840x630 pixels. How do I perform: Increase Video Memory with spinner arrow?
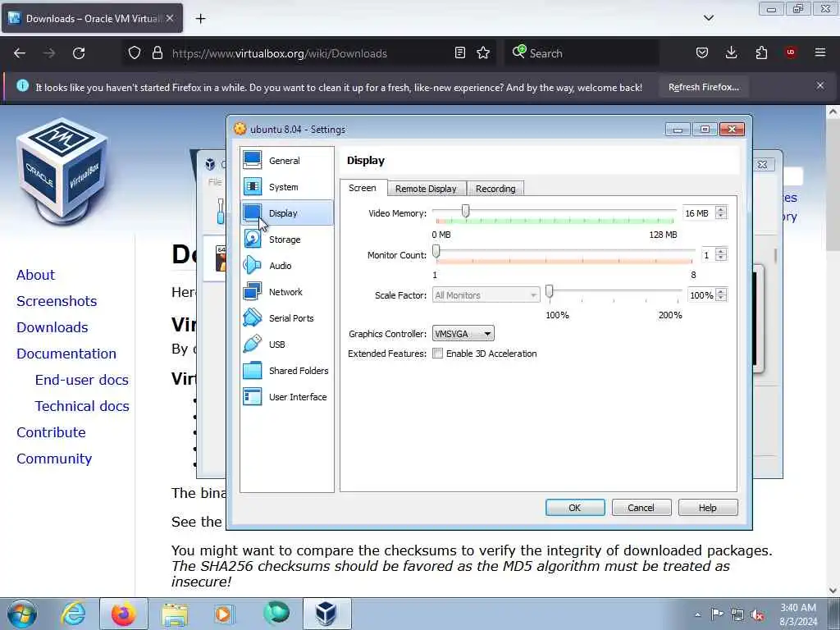click(721, 209)
